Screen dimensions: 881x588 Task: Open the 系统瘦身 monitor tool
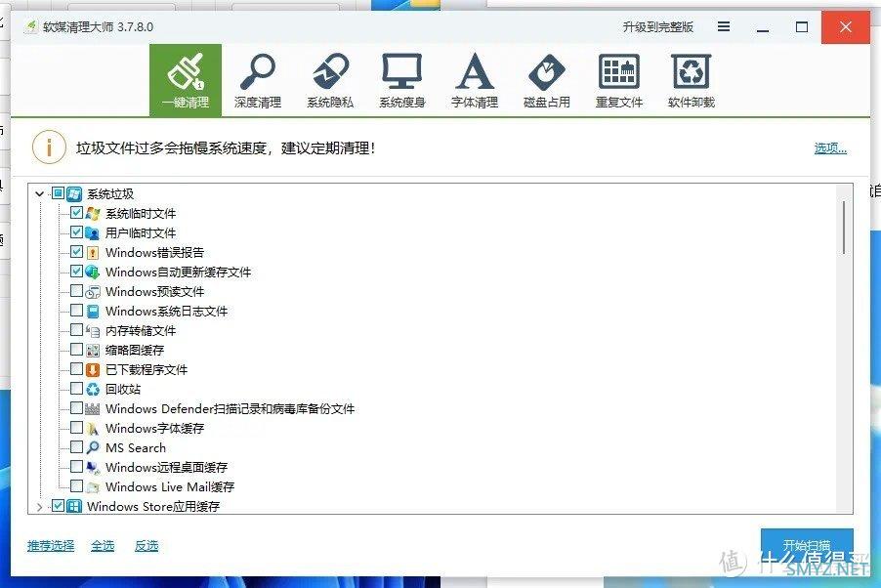(x=402, y=80)
